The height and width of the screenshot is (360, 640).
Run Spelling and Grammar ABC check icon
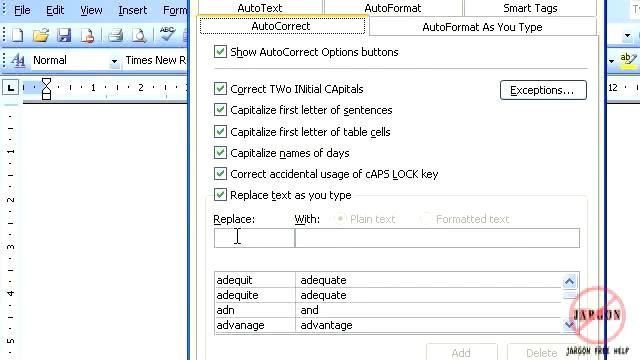coord(167,35)
